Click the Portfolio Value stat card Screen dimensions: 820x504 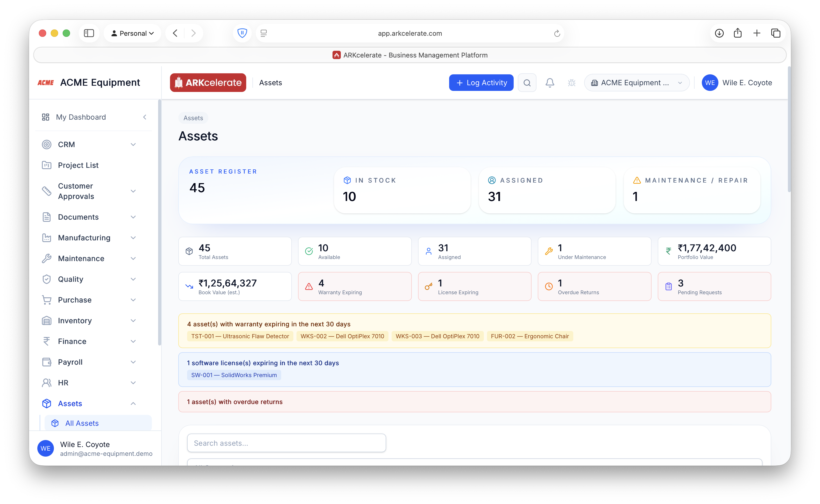pos(714,251)
